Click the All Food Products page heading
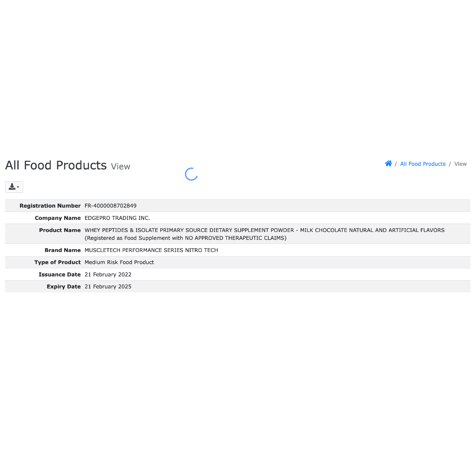The height and width of the screenshot is (476, 476). point(56,165)
